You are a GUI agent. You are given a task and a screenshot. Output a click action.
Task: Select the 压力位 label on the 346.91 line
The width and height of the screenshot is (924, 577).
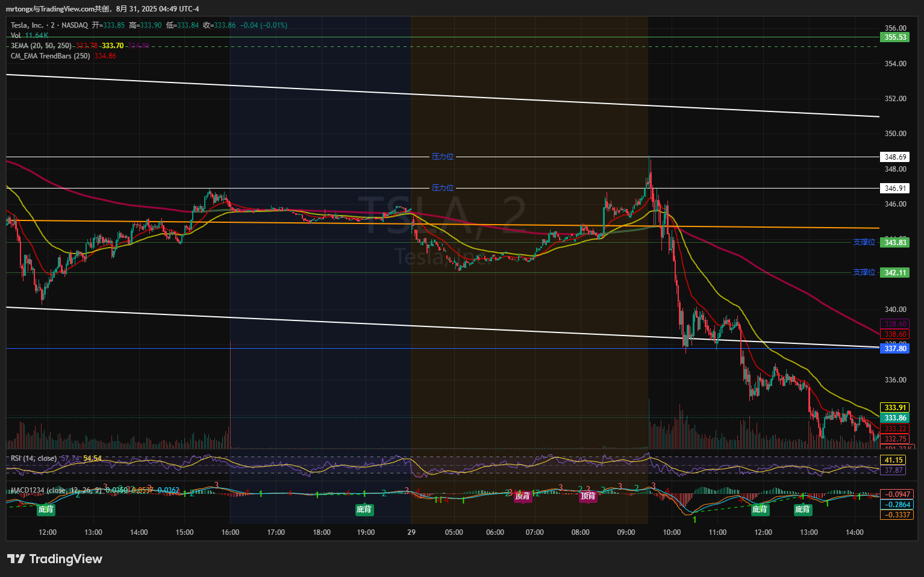pos(443,188)
